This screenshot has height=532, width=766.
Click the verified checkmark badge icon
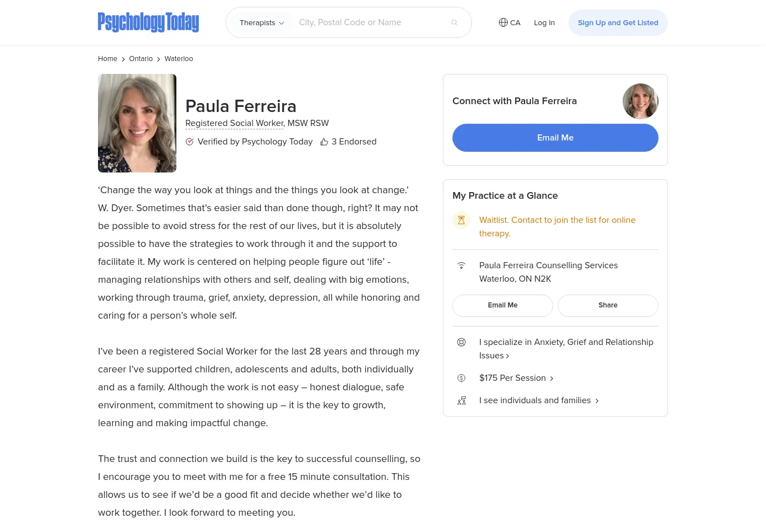point(190,142)
